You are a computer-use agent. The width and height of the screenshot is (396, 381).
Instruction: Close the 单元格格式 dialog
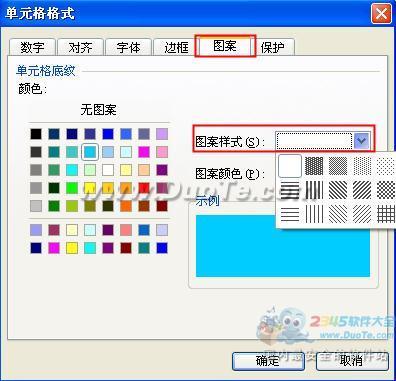point(381,14)
